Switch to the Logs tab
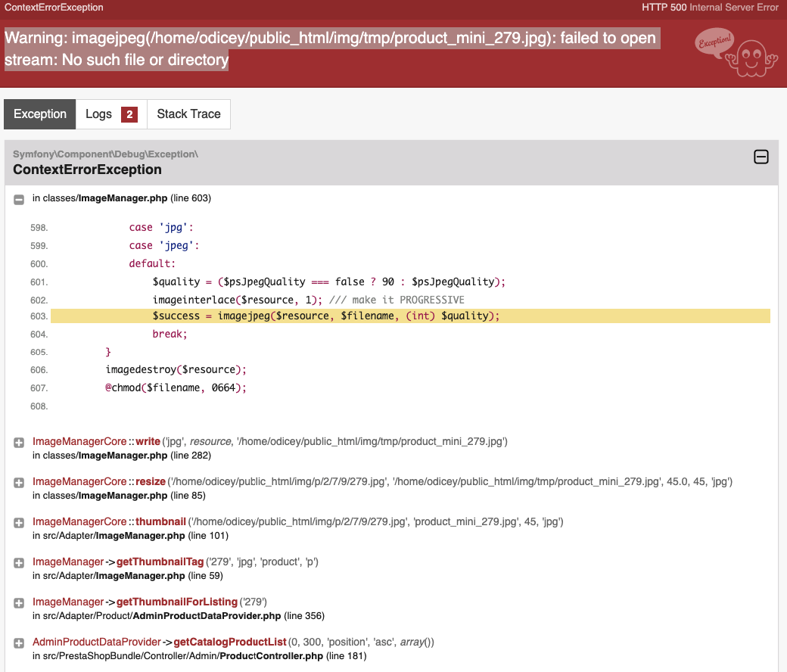Viewport: 787px width, 672px height. point(111,114)
